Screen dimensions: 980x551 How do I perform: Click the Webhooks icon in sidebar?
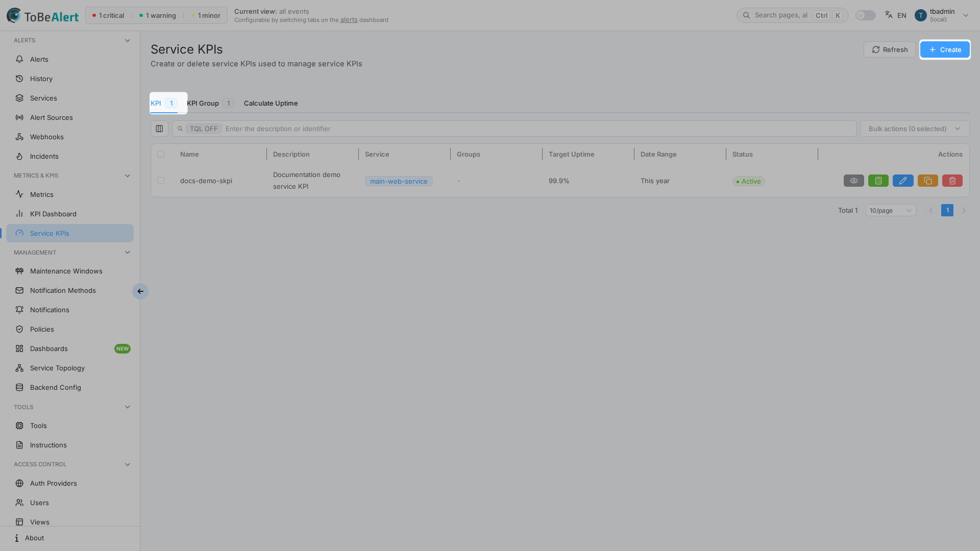[x=19, y=137]
